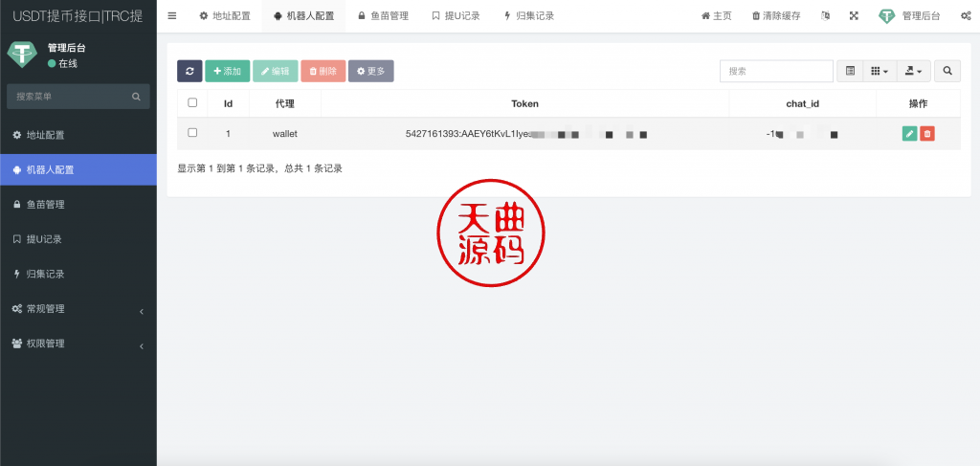Click the 编辑 toolbar button
Viewport: 980px width, 466px height.
[x=275, y=71]
